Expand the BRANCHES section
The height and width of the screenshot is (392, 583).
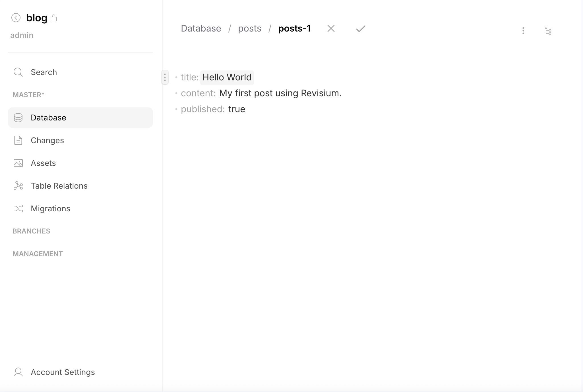[31, 231]
